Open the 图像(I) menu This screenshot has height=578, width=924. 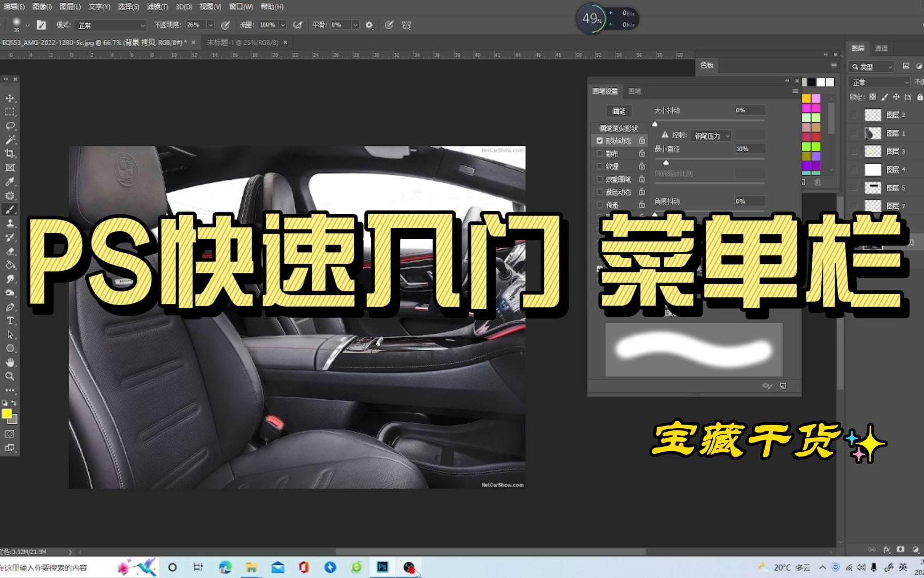click(x=42, y=7)
